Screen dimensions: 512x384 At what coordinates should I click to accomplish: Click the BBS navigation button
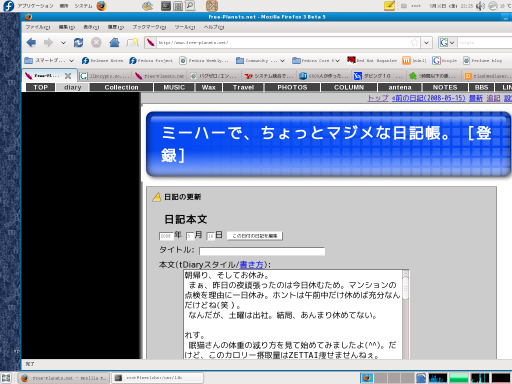pyautogui.click(x=481, y=87)
